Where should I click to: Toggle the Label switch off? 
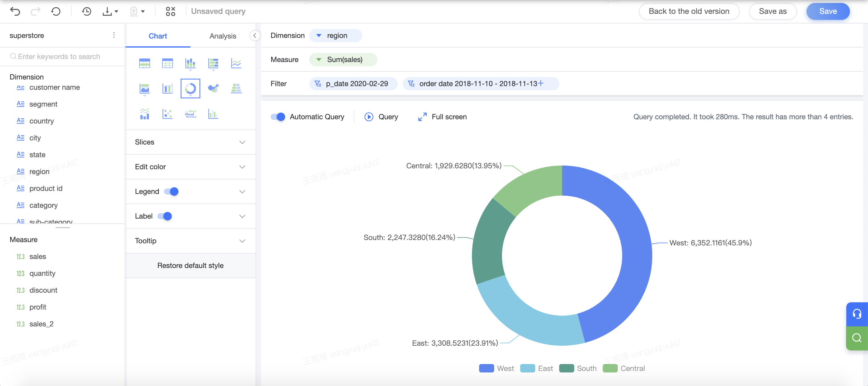tap(165, 216)
